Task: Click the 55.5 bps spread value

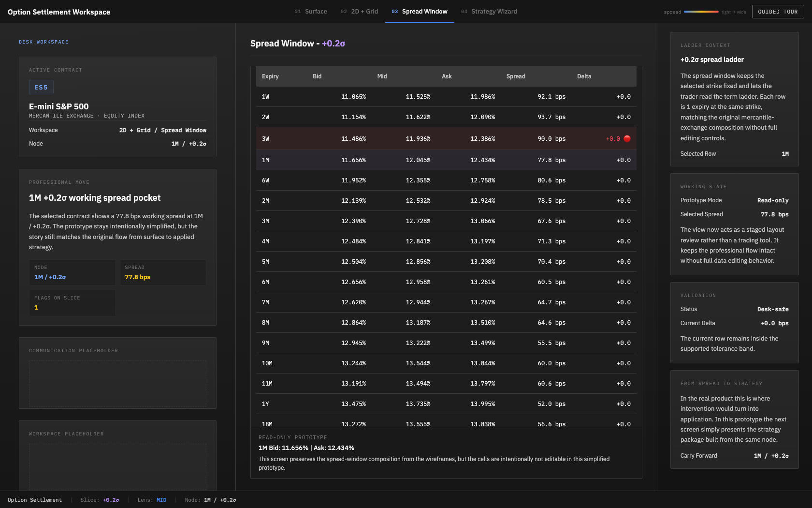Action: click(x=551, y=343)
